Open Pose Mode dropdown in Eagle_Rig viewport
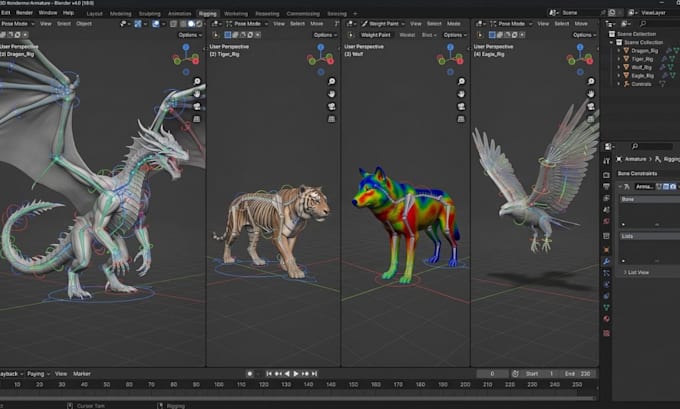This screenshot has height=409, width=680. [x=511, y=24]
